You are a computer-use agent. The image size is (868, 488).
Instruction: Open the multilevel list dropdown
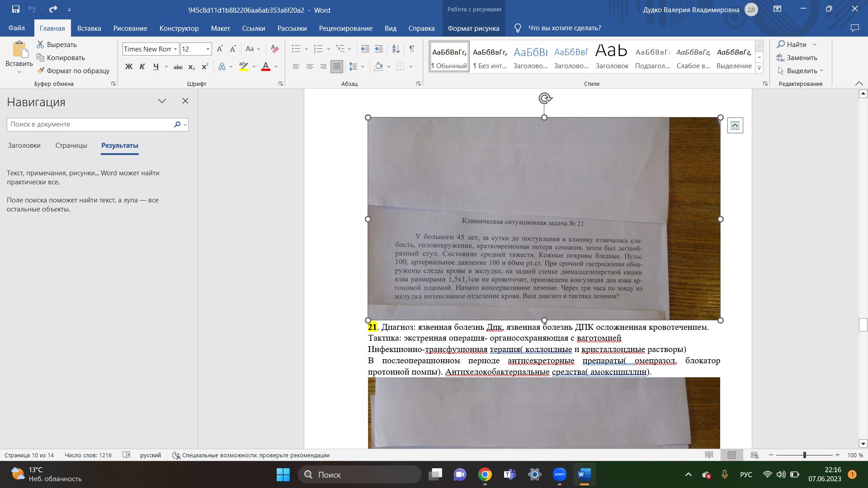[x=349, y=49]
